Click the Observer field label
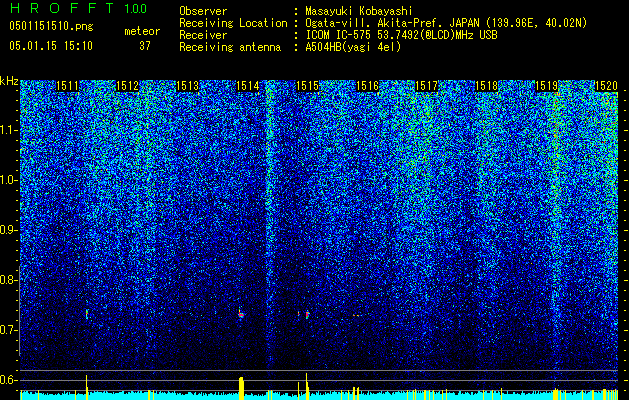Image resolution: width=629 pixels, height=400 pixels. pos(203,11)
